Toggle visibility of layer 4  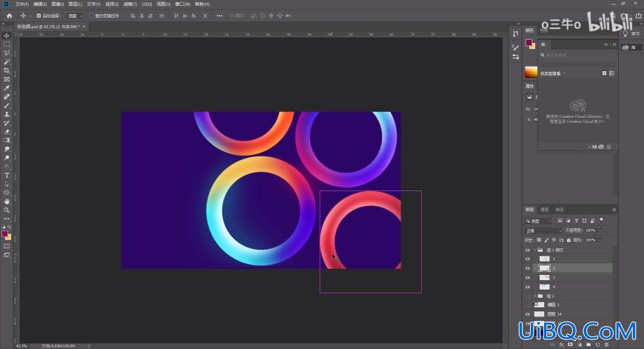(528, 287)
